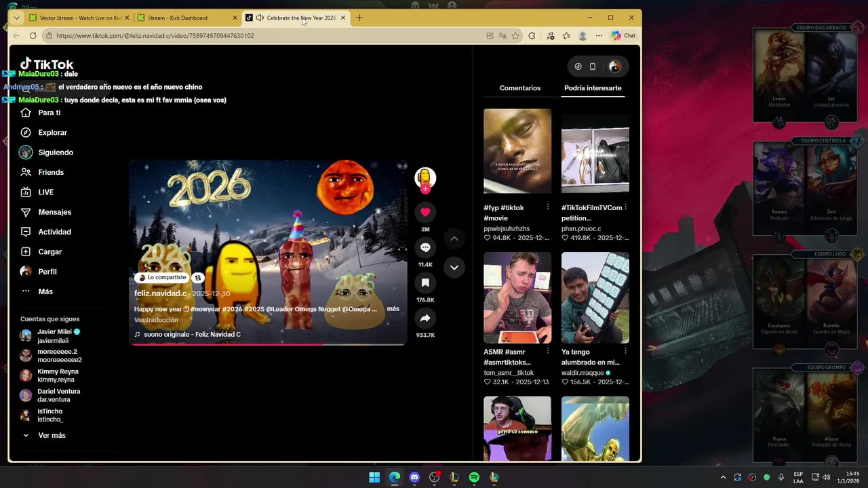
Task: Bookmark the video (176.8K saves)
Action: click(425, 283)
